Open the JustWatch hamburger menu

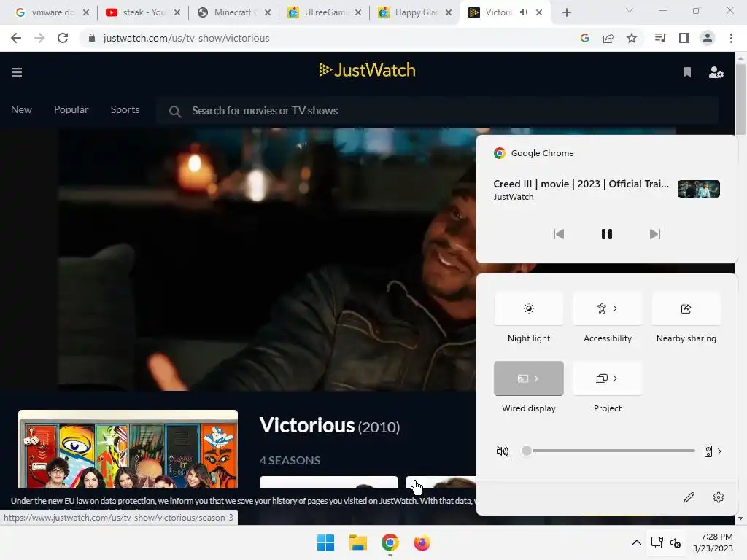click(x=17, y=72)
